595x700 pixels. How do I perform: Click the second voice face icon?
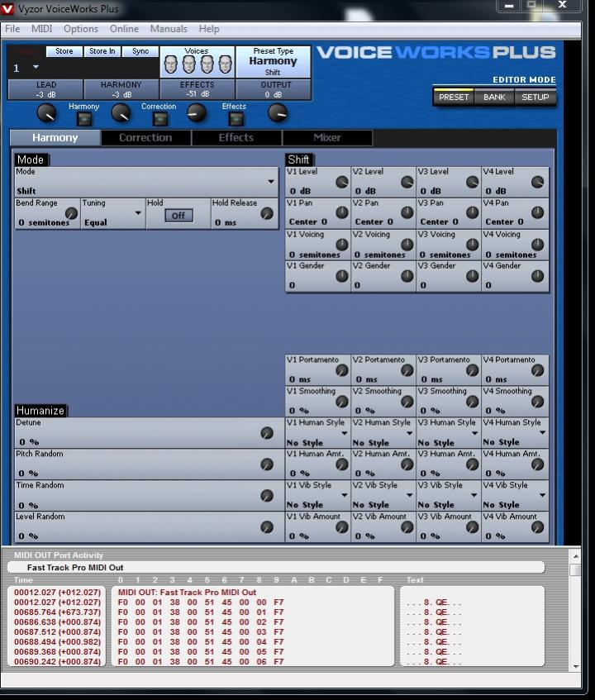pyautogui.click(x=189, y=64)
